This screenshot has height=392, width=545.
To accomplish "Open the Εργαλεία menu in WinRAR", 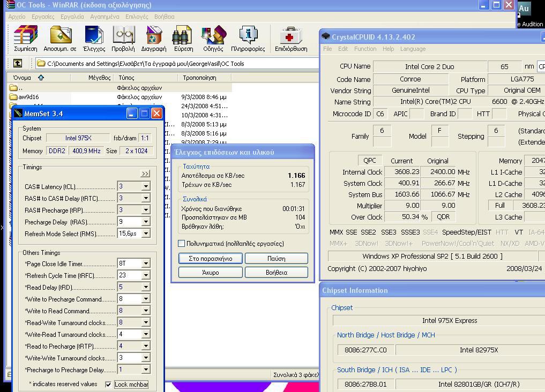I will click(72, 17).
